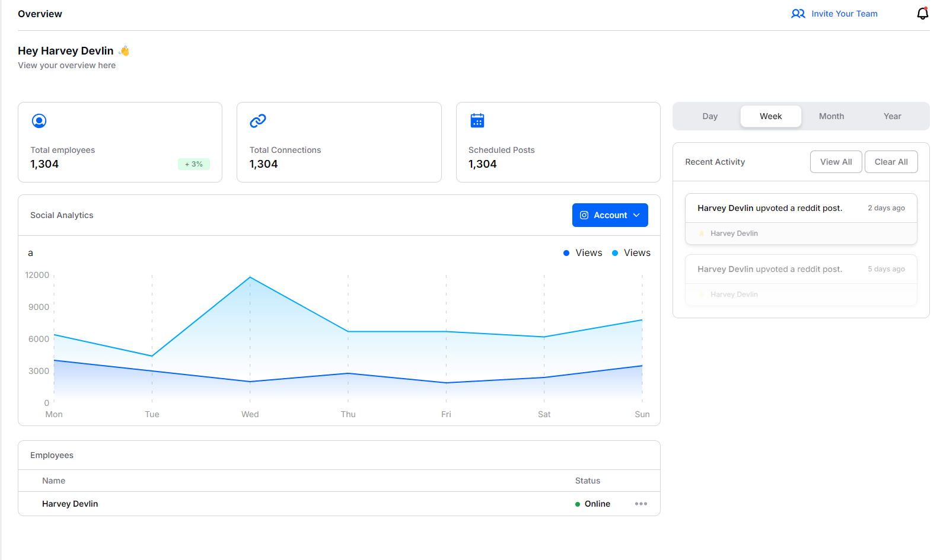Viewport: 940px width, 560px height.
Task: Click the 2 days ago reddit activity
Action: click(x=801, y=219)
